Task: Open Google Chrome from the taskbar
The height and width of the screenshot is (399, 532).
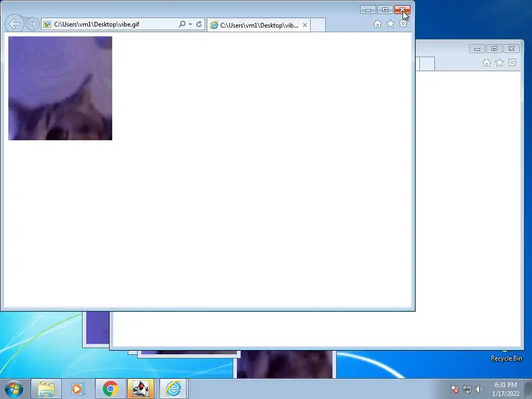Action: tap(110, 389)
